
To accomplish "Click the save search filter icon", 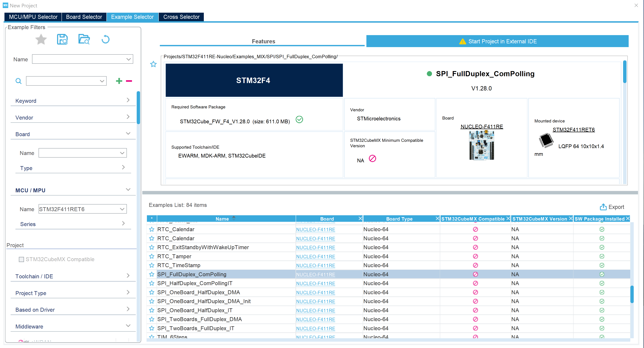I will coord(62,39).
